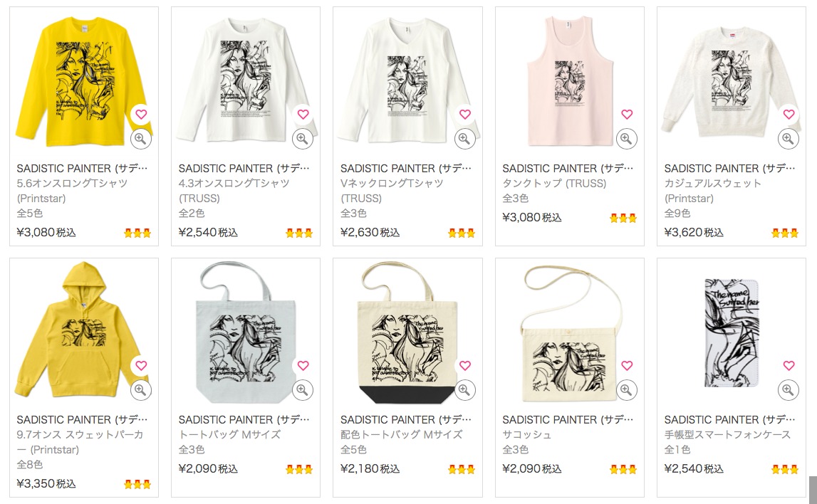Like the casual sweatshirt product
Viewport: 817px width, 504px height.
point(789,114)
